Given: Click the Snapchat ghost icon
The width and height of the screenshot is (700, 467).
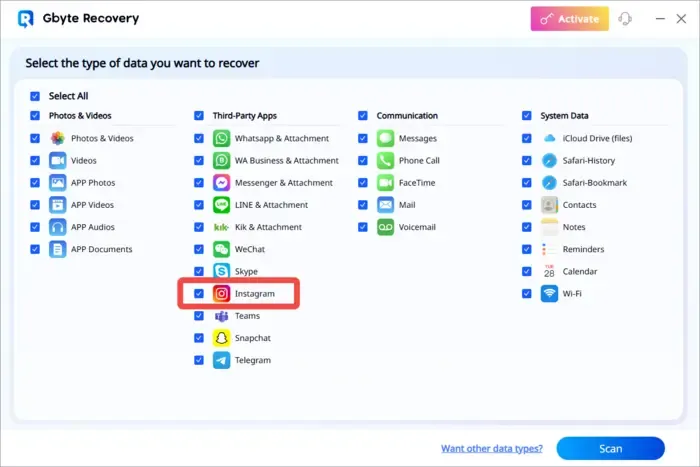Looking at the screenshot, I should pos(221,338).
